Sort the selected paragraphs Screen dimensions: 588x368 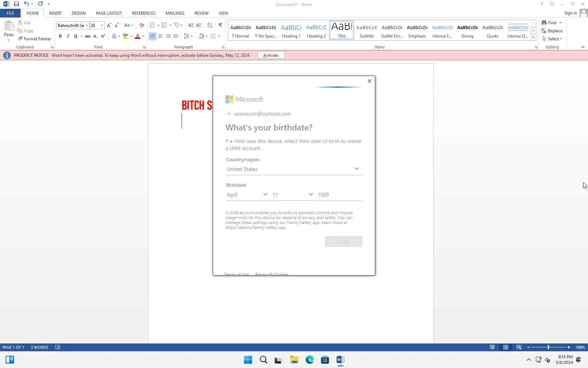tap(210, 25)
